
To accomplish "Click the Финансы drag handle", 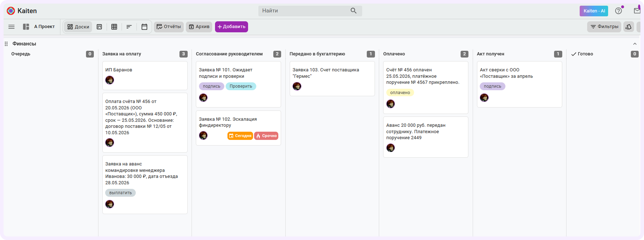I will pyautogui.click(x=6, y=44).
